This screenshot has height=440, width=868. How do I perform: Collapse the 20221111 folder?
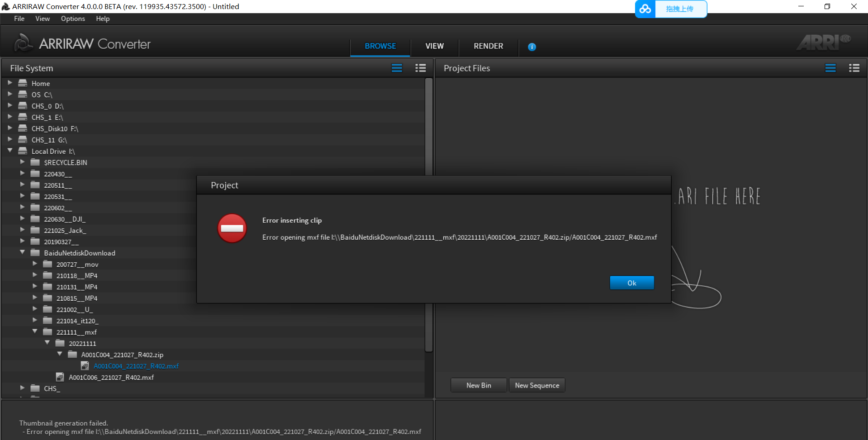(47, 343)
